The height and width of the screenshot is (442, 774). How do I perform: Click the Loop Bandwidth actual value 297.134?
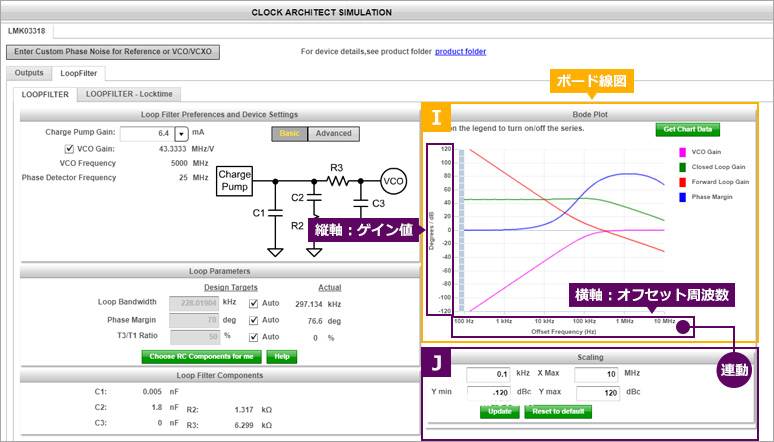tap(309, 304)
